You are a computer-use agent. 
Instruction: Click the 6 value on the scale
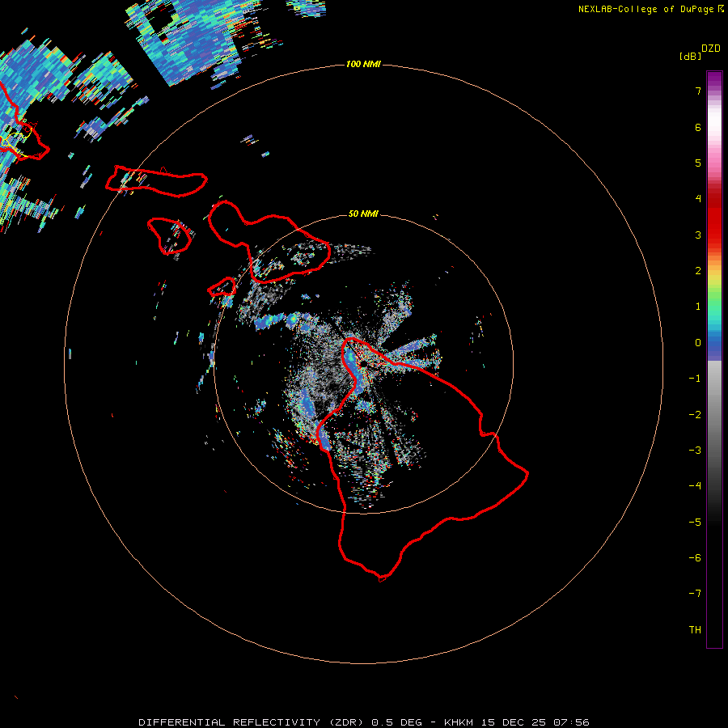pos(698,127)
